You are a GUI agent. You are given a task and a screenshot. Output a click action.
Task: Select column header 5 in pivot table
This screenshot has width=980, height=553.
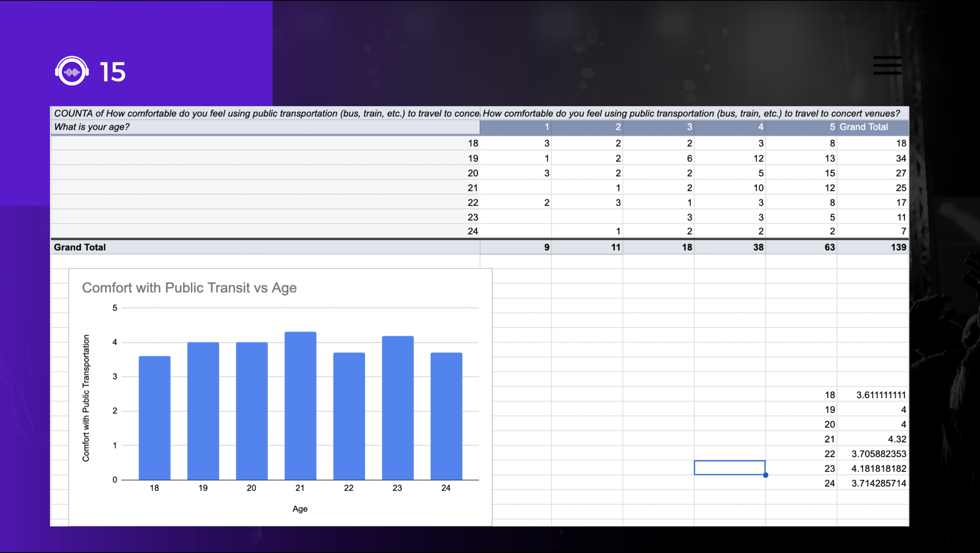click(832, 127)
